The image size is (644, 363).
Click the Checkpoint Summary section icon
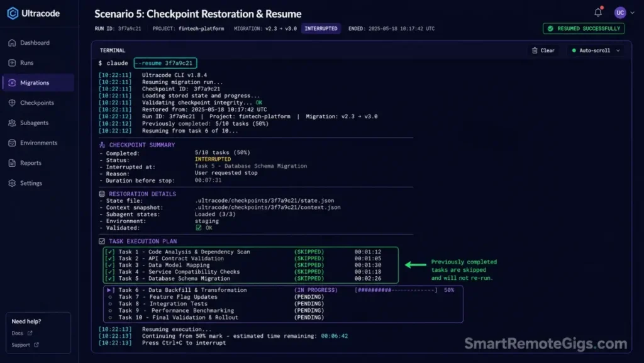coord(102,145)
